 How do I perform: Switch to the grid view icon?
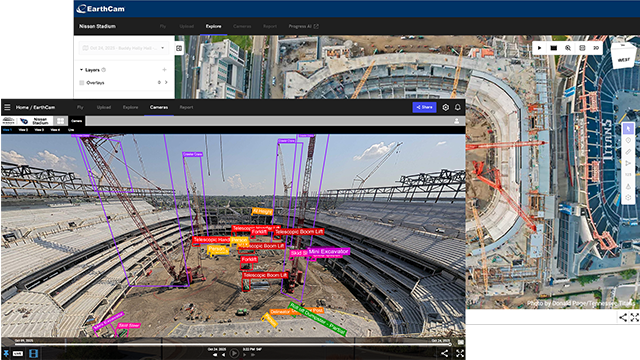(x=60, y=121)
